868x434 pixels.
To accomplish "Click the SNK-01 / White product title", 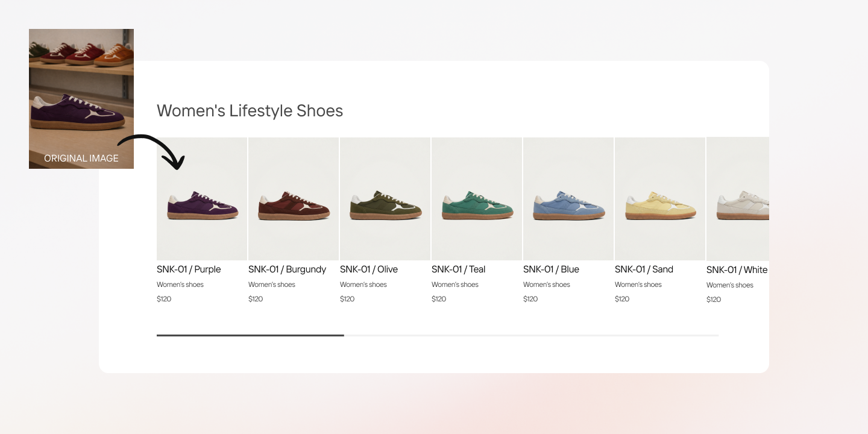I will [x=737, y=270].
